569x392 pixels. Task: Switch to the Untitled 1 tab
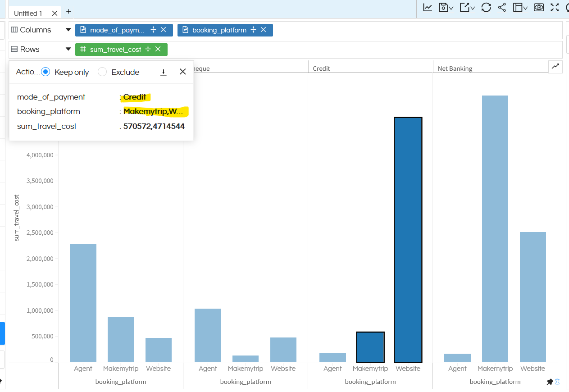28,13
